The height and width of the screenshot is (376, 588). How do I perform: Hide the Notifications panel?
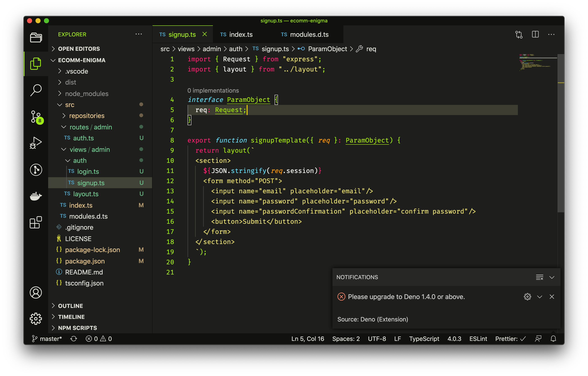552,277
